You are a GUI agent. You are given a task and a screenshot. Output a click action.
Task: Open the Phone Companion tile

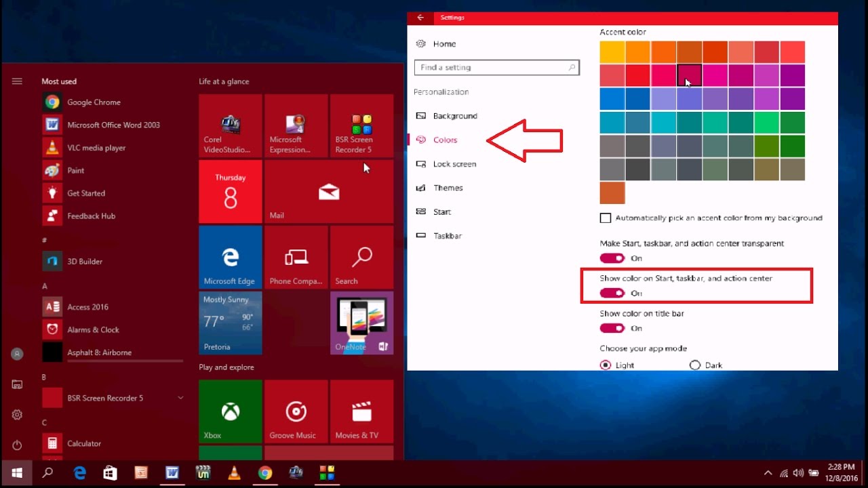click(296, 258)
